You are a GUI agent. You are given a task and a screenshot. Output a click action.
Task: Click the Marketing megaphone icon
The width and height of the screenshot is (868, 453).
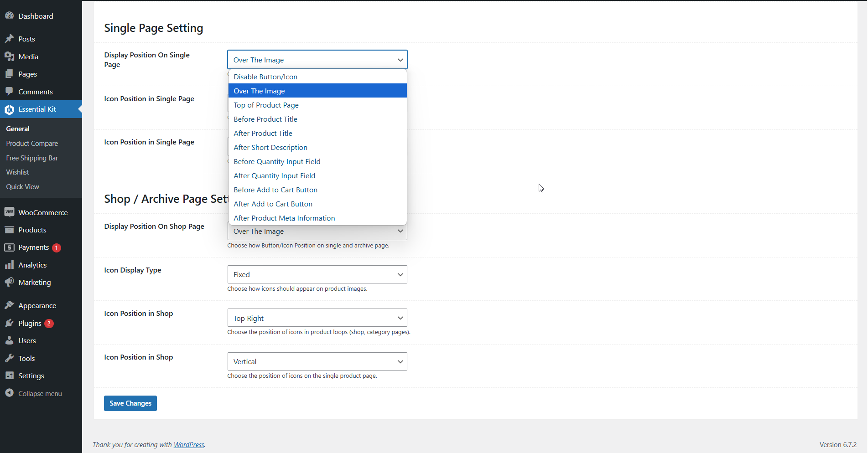click(9, 282)
